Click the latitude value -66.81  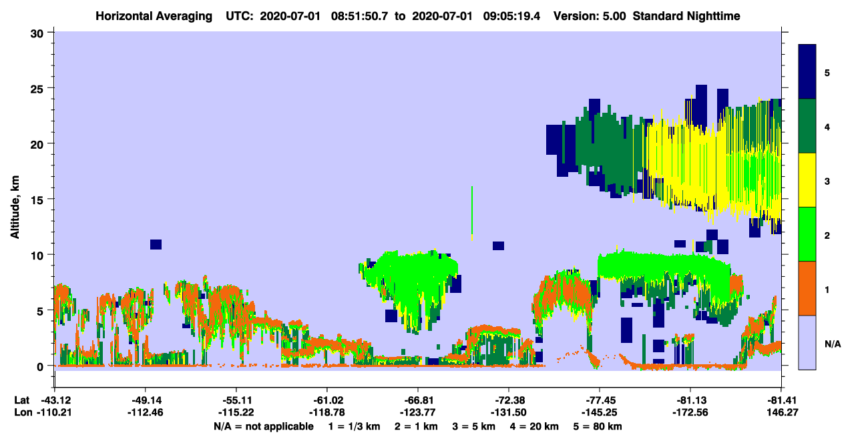coord(418,400)
